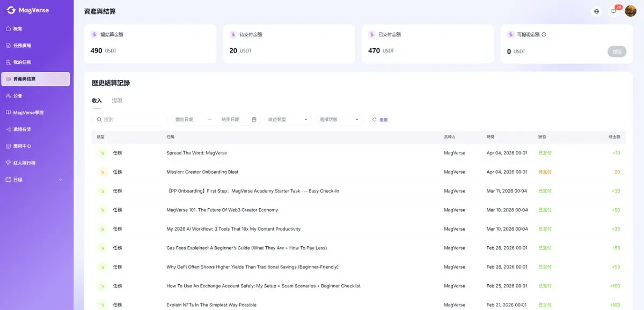This screenshot has width=644, height=310.
Task: Expand the 日程 sidebar chevron
Action: point(60,180)
